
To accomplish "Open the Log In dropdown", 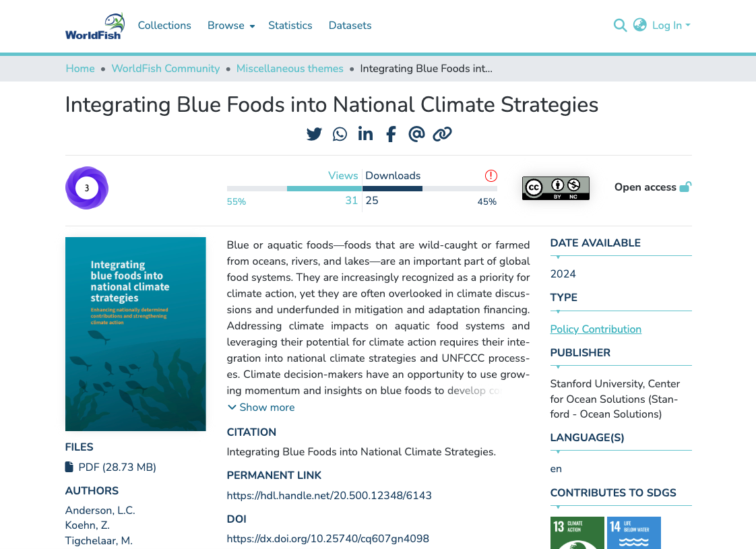I will click(670, 25).
